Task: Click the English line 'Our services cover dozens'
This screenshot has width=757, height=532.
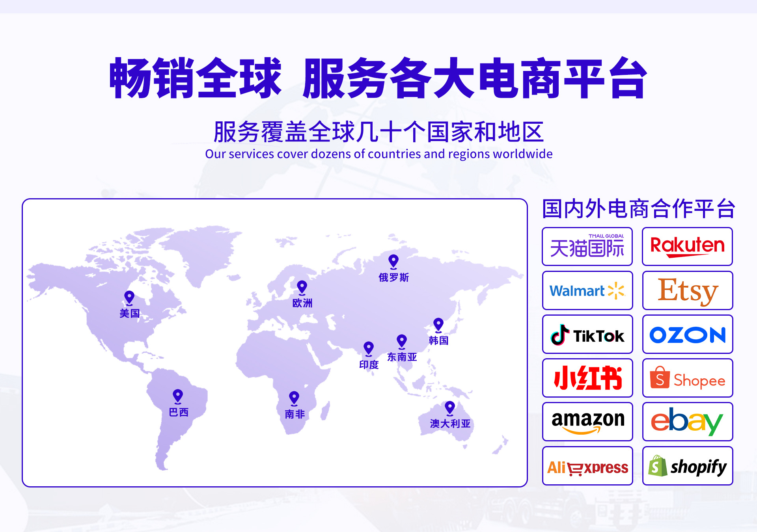Action: click(x=378, y=154)
